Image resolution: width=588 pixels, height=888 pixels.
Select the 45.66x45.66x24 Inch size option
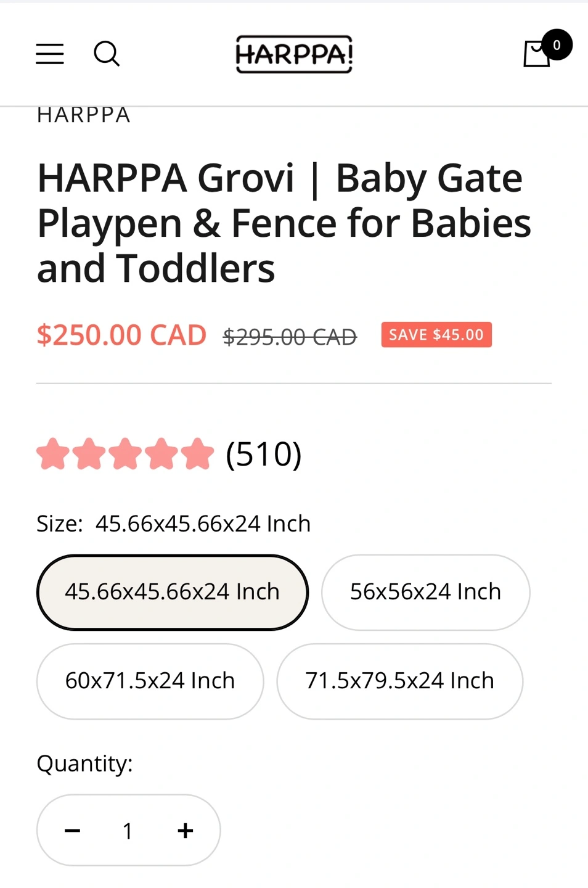click(x=173, y=592)
